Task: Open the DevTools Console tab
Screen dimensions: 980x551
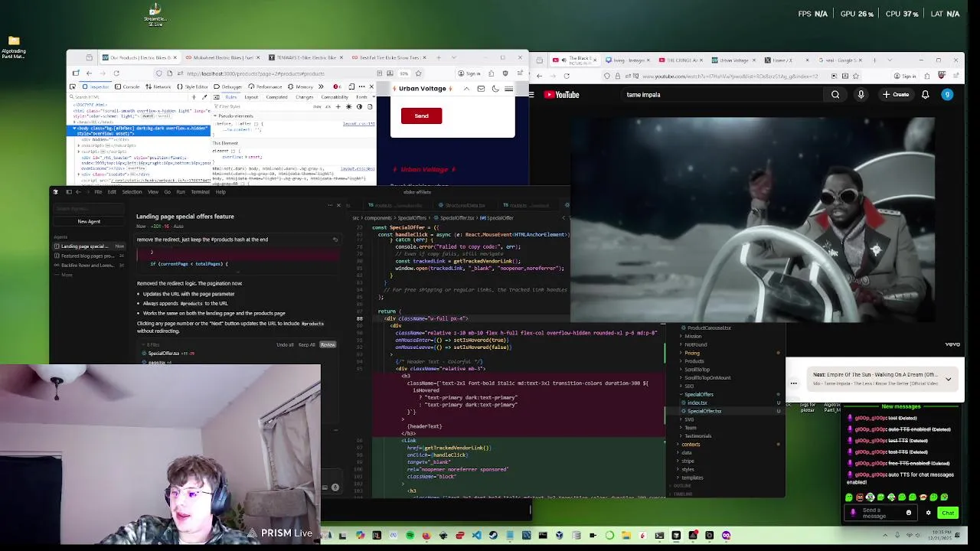Action: (129, 86)
